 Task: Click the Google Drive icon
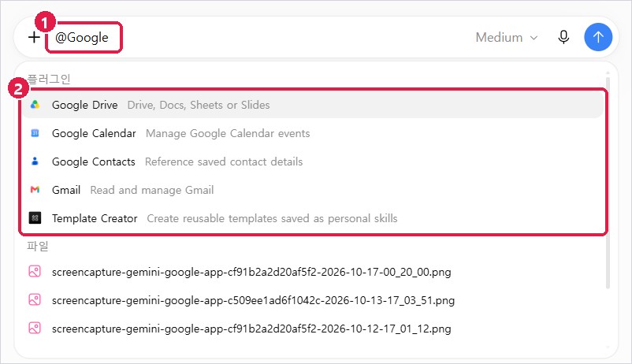pos(35,105)
